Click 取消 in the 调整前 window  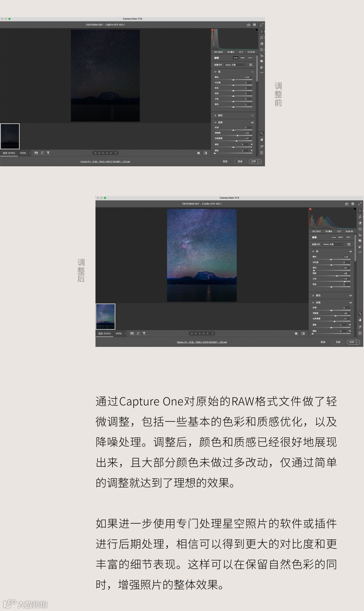(x=225, y=162)
